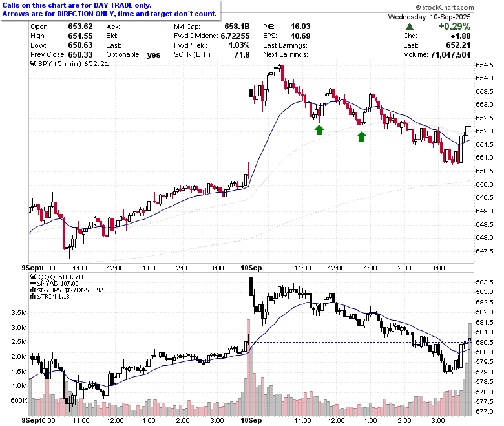Click the candlestick icon next to QQQ label

tap(33, 277)
